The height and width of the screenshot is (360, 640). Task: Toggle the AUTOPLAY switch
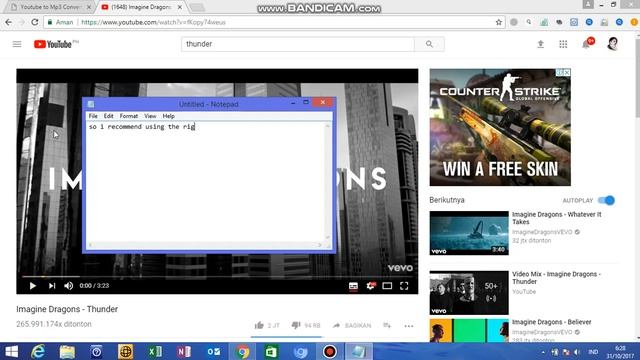[606, 200]
